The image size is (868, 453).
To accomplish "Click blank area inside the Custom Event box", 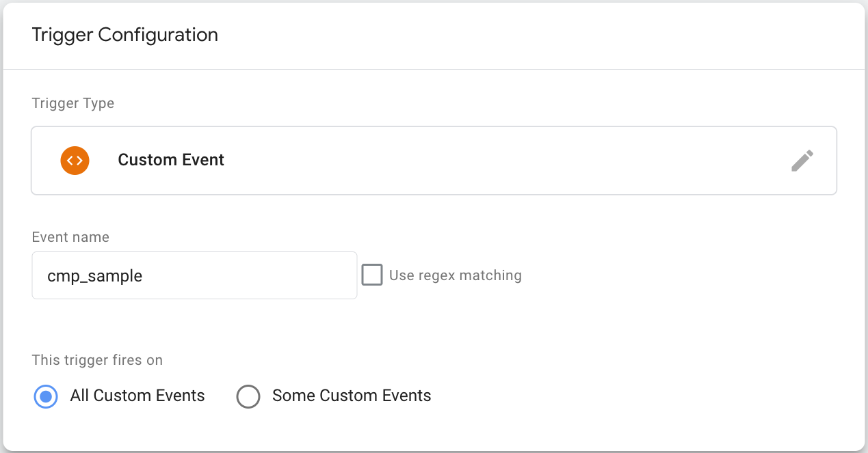I will pos(506,161).
